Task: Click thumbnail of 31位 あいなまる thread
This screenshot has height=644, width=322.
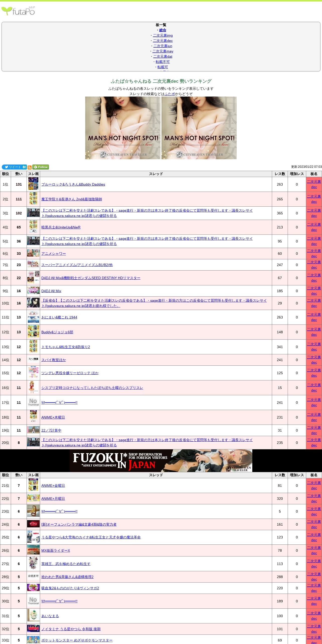Action: [33, 615]
